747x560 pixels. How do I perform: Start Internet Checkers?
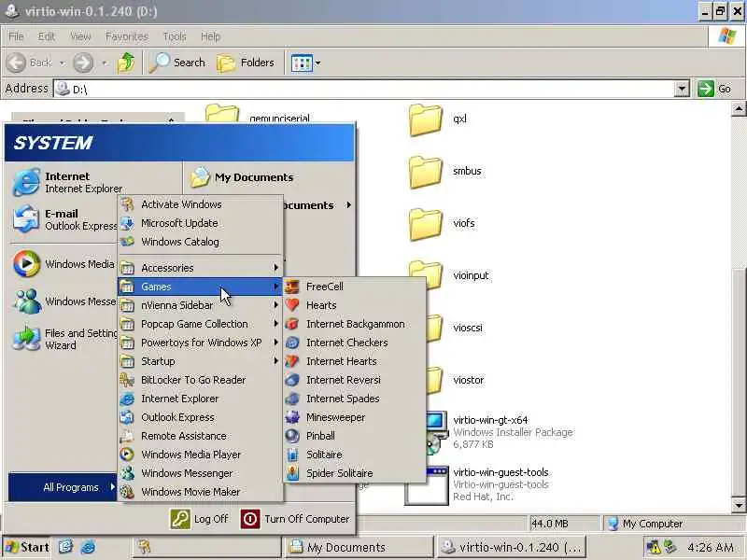coord(355,343)
